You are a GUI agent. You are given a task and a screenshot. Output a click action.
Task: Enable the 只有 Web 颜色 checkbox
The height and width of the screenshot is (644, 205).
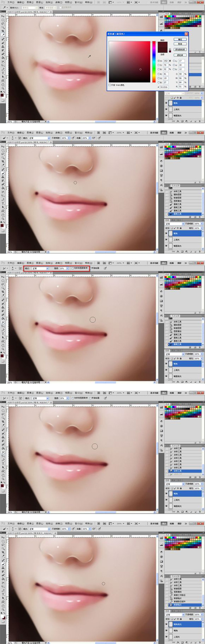coord(110,85)
